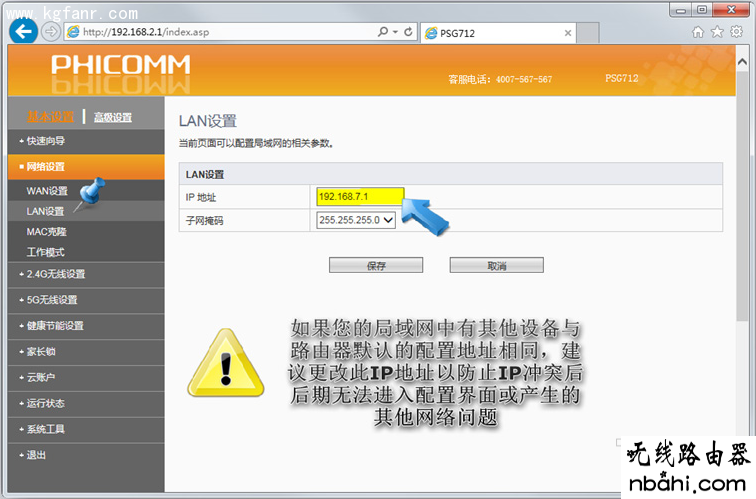Click the address bar search magnifier icon
Screen dimensions: 756x499
pyautogui.click(x=383, y=32)
